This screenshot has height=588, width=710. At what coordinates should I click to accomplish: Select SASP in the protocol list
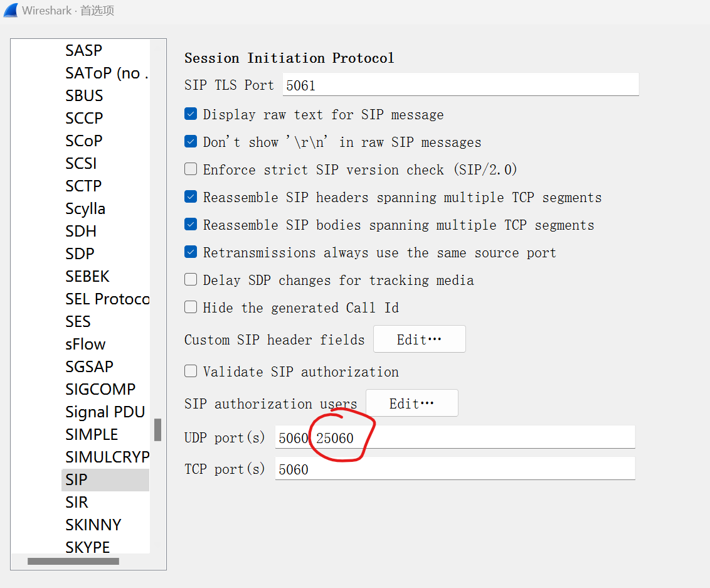[x=84, y=50]
